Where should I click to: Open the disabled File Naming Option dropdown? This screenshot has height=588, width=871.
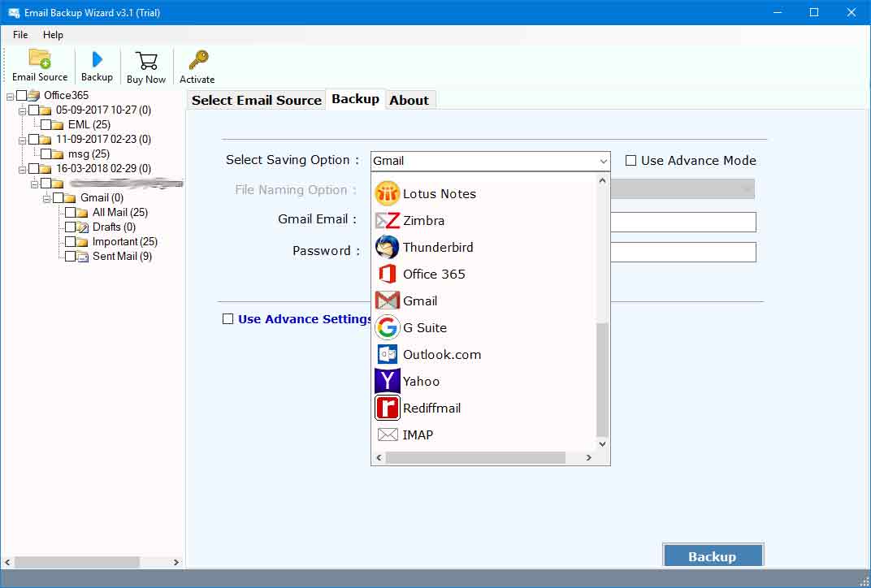(682, 189)
